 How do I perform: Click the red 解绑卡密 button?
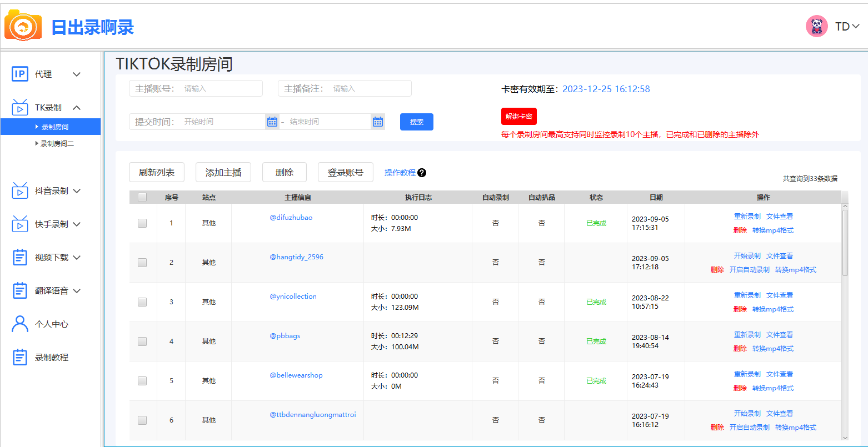click(519, 116)
